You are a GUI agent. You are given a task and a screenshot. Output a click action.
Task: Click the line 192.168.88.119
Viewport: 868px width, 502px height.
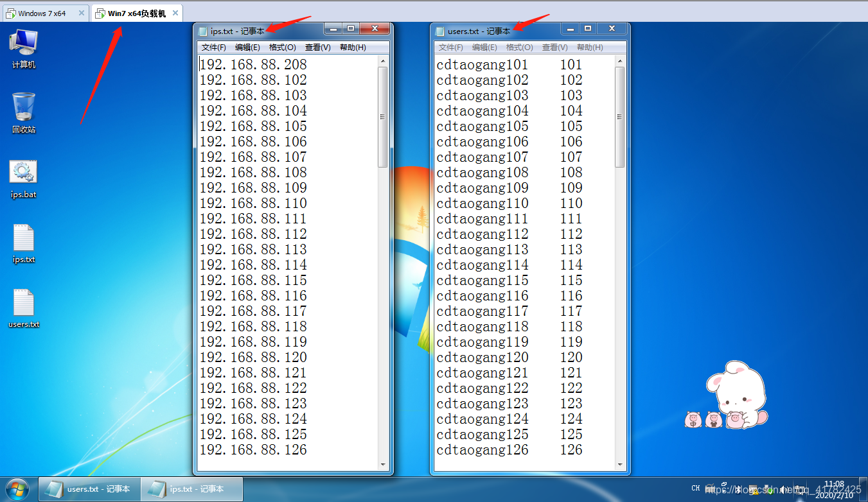click(x=253, y=342)
